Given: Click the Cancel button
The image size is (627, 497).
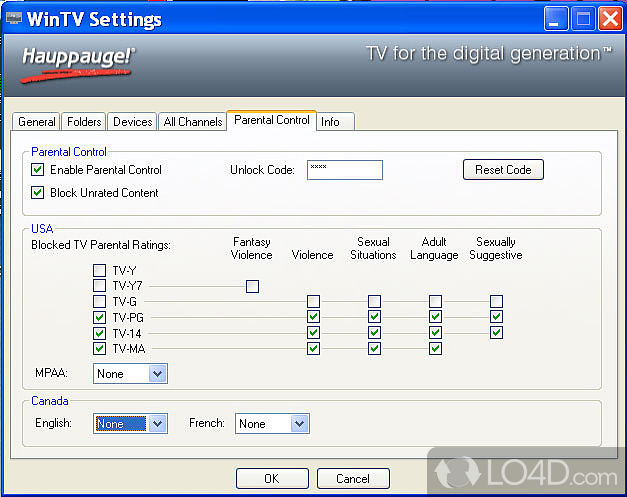Looking at the screenshot, I should [x=353, y=479].
